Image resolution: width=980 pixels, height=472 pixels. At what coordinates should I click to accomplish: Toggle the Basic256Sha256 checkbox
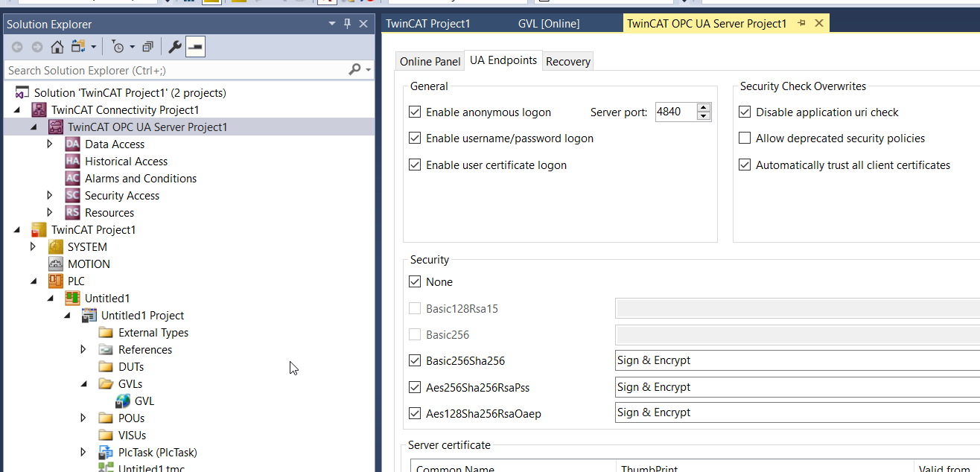point(415,360)
